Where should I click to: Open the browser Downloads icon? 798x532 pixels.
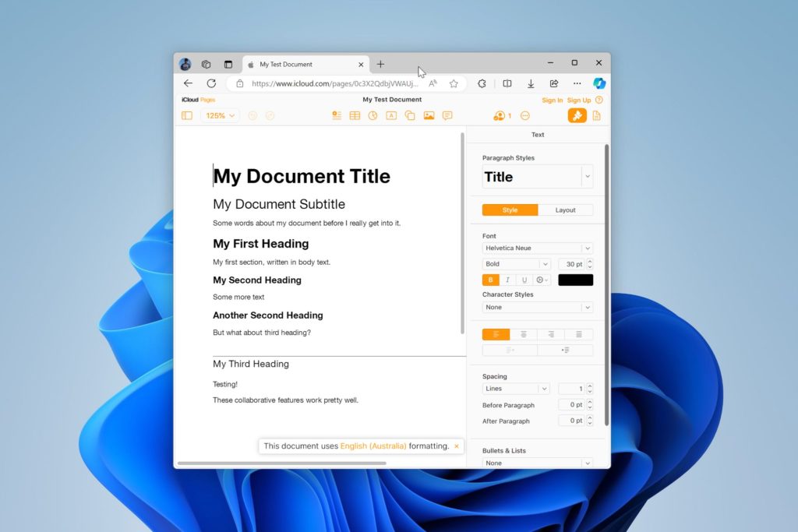(x=531, y=83)
